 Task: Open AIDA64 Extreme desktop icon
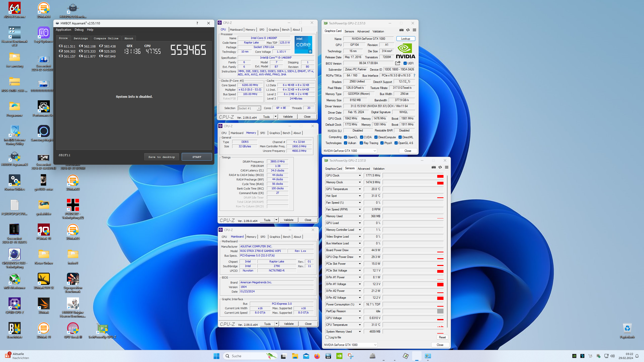(x=15, y=10)
